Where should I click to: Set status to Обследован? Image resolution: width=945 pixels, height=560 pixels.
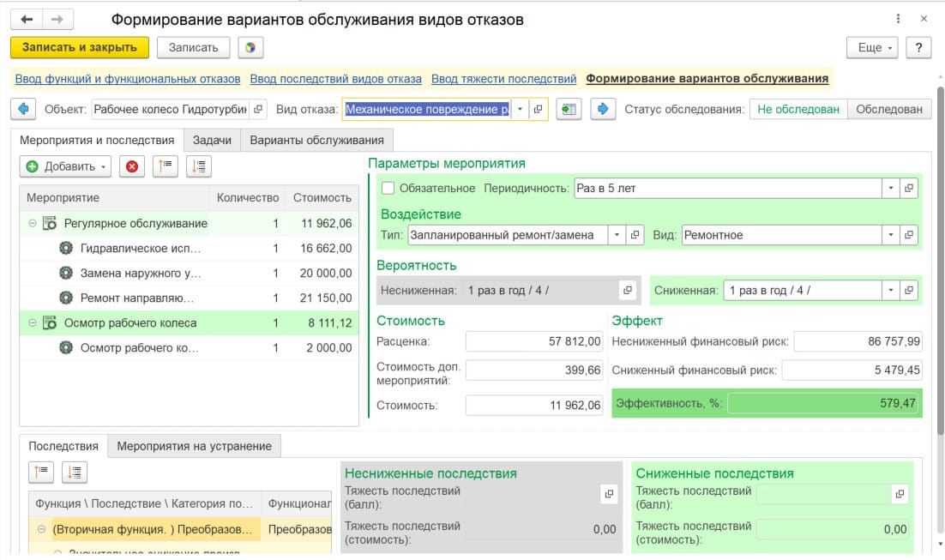(889, 109)
